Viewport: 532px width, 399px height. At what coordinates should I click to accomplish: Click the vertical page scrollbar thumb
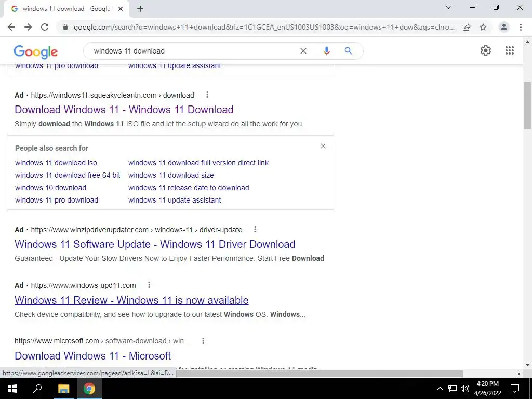pyautogui.click(x=527, y=105)
